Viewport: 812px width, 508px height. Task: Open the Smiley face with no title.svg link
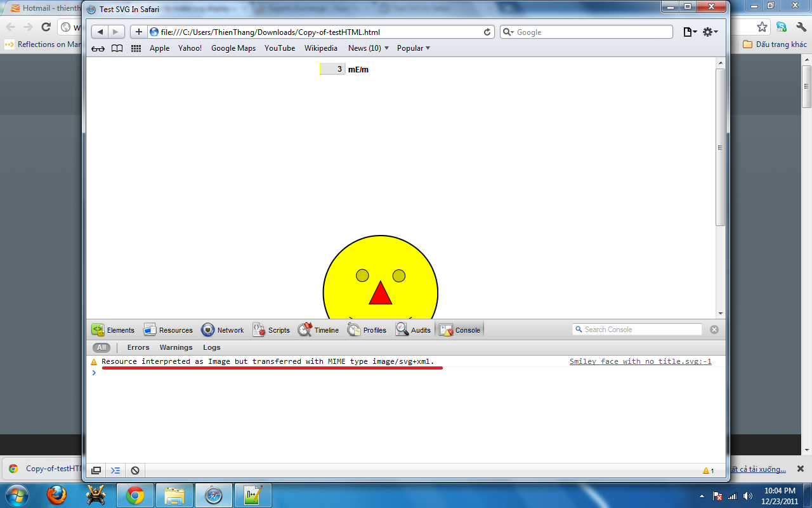641,361
